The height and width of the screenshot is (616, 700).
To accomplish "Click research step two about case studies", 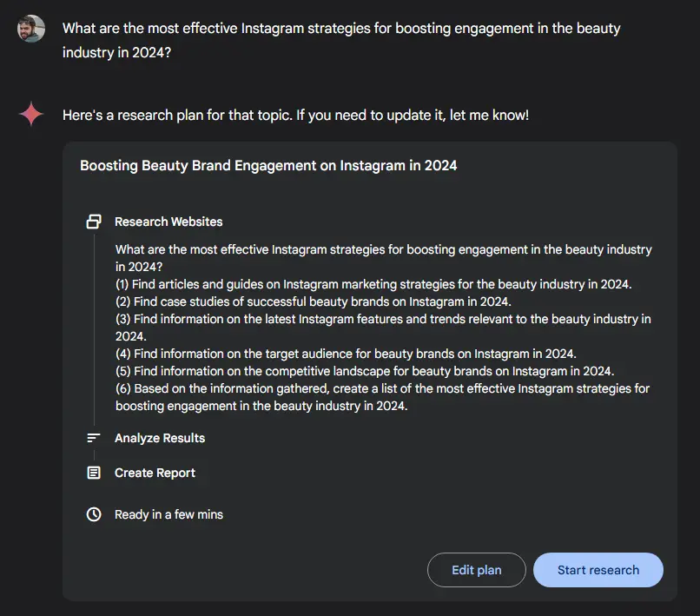I will pos(314,301).
